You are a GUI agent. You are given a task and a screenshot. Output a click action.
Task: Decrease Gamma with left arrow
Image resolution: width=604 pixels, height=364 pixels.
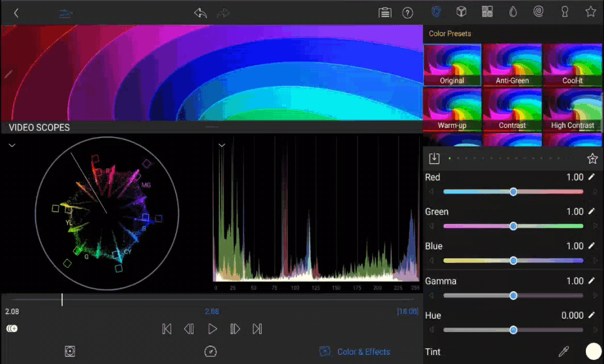point(432,295)
